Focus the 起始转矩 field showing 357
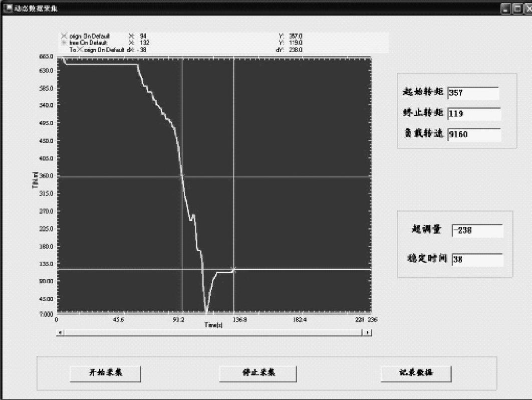The width and height of the screenshot is (532, 400). tap(473, 93)
